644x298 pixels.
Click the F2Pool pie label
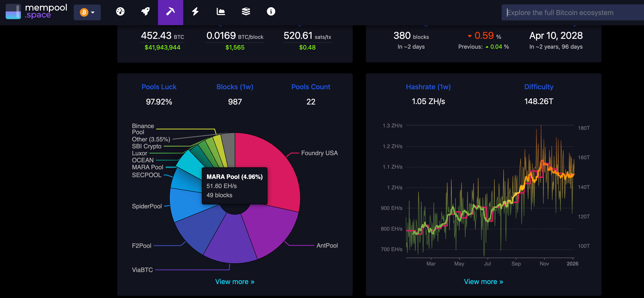tap(142, 245)
